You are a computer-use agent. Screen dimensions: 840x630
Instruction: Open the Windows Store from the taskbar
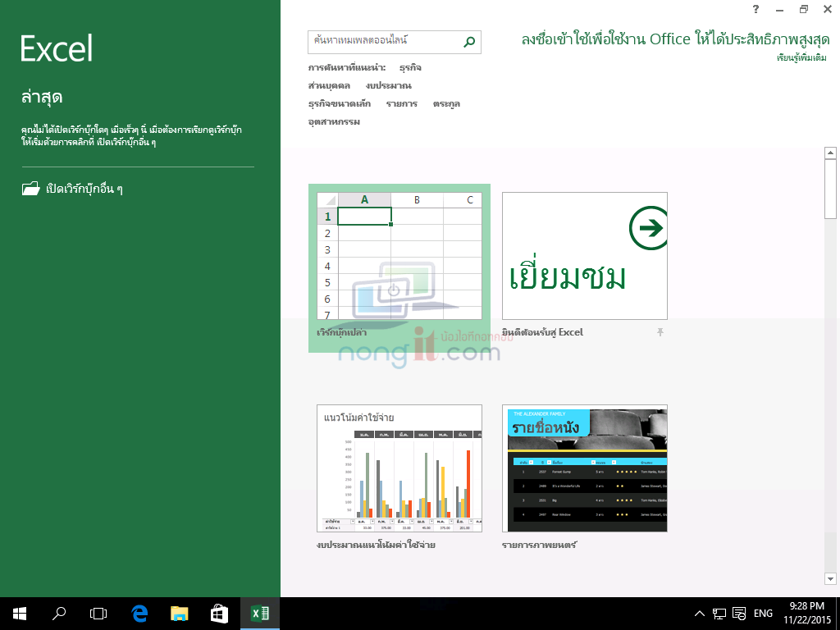[x=217, y=613]
